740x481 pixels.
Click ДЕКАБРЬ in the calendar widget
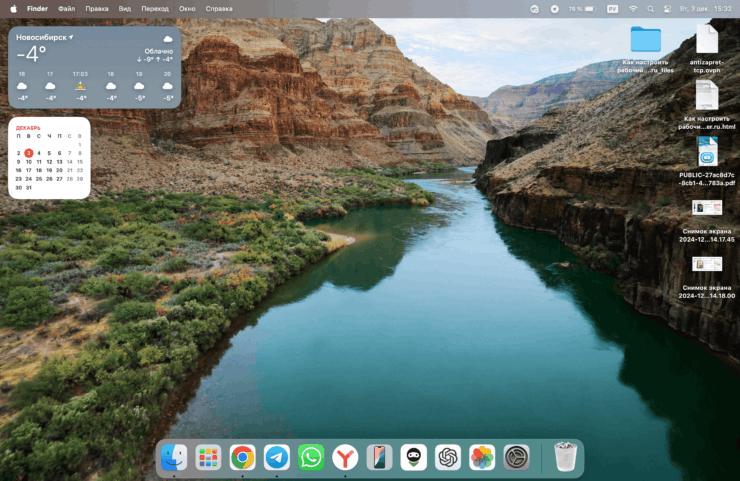click(28, 128)
